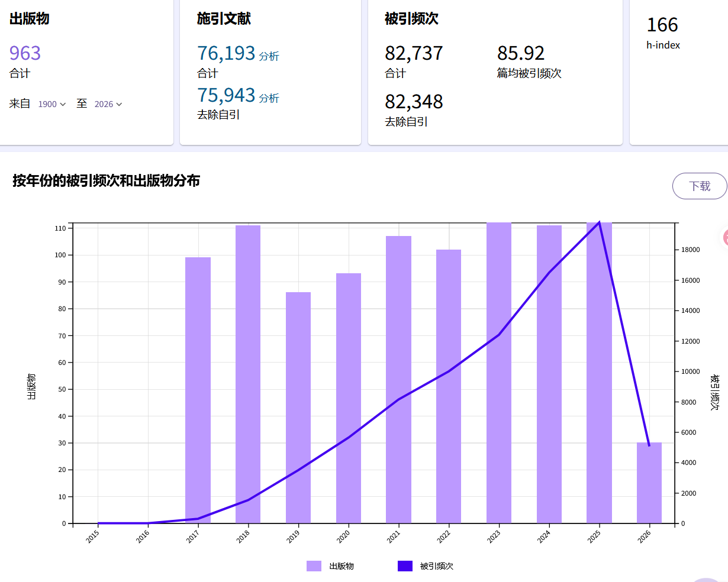Image resolution: width=728 pixels, height=582 pixels.
Task: Expand the end year 2026 dropdown
Action: 108,104
